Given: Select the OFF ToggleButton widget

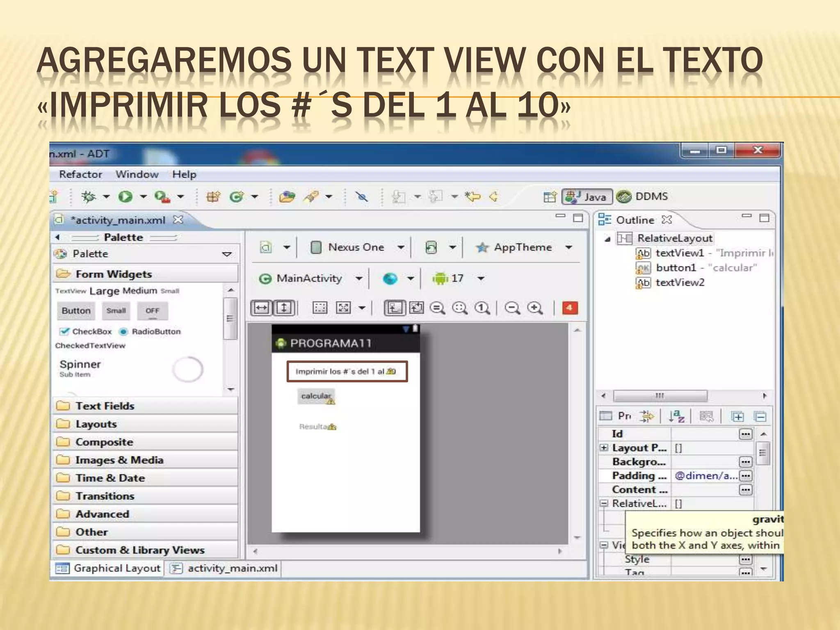Looking at the screenshot, I should click(x=152, y=311).
